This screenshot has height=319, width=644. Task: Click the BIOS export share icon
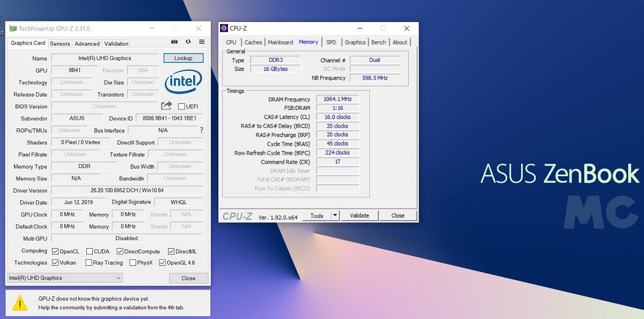click(166, 106)
